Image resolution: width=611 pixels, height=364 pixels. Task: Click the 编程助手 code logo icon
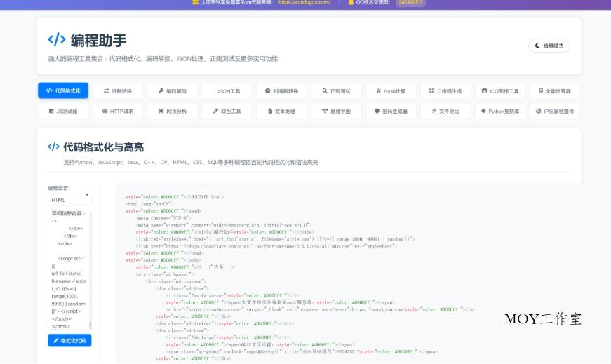tap(57, 39)
